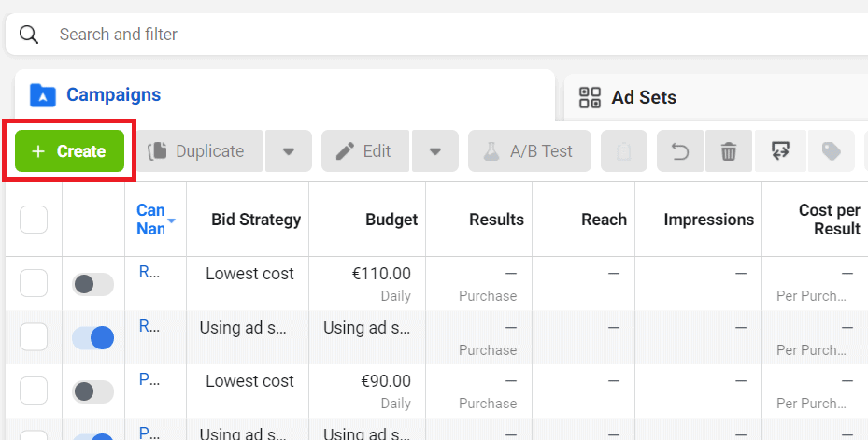Image resolution: width=868 pixels, height=440 pixels.
Task: Focus the Search and filter field
Action: [436, 35]
